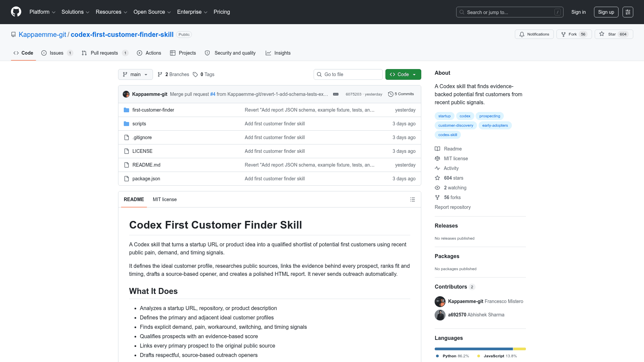Open the README.md file
The height and width of the screenshot is (362, 644).
[x=146, y=165]
